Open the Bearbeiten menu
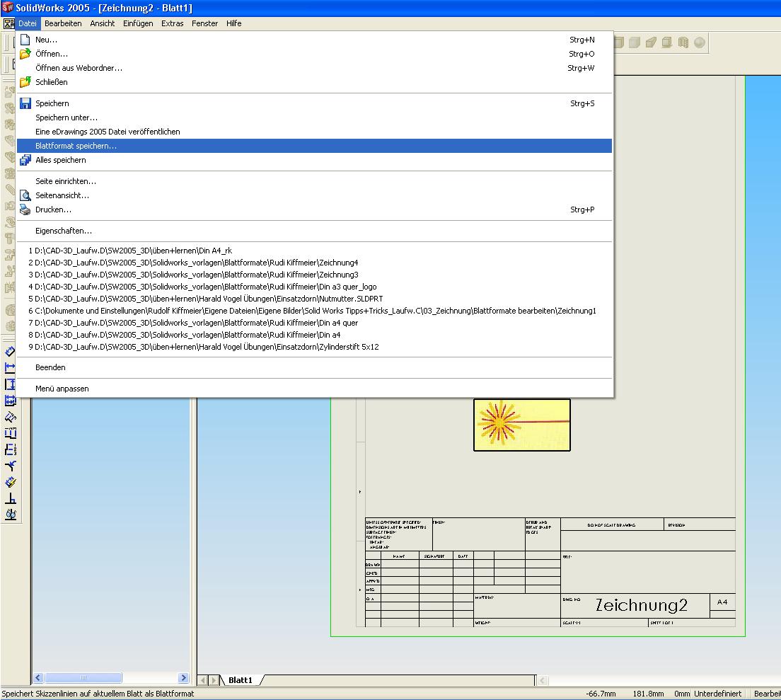 click(63, 23)
